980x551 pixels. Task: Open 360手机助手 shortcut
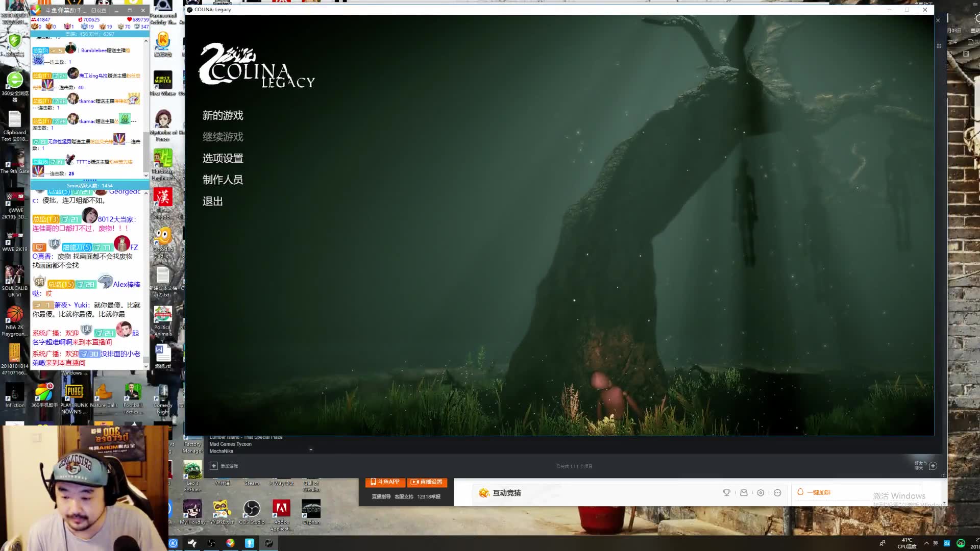[x=44, y=395]
